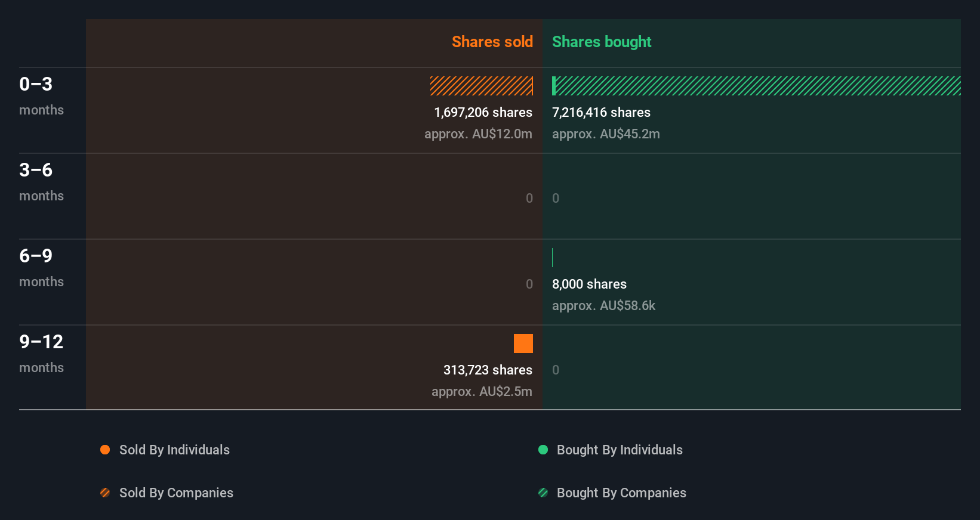Click the 3–6 months shares bought zero
This screenshot has width=980, height=520.
(x=556, y=198)
